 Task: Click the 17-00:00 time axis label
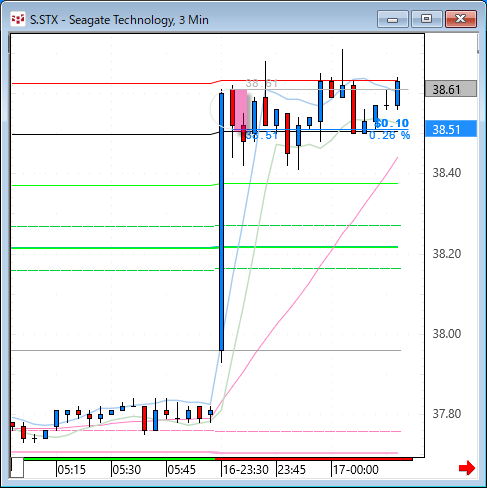click(x=356, y=470)
